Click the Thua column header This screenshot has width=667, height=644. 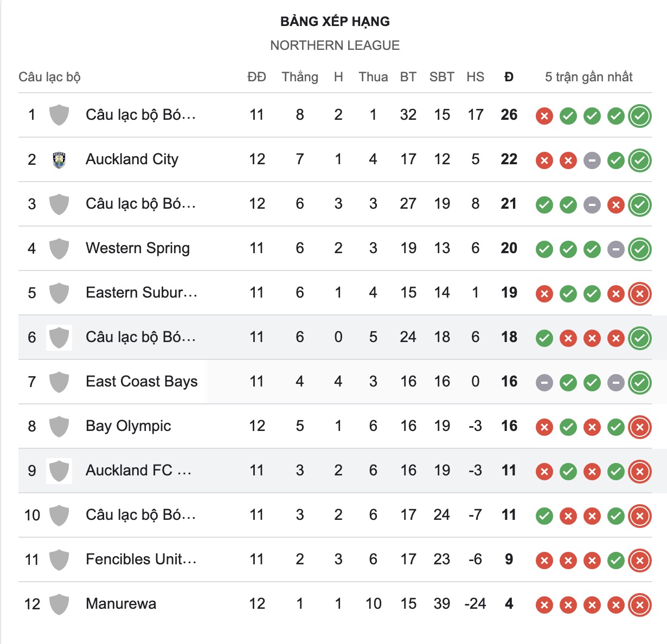(373, 76)
